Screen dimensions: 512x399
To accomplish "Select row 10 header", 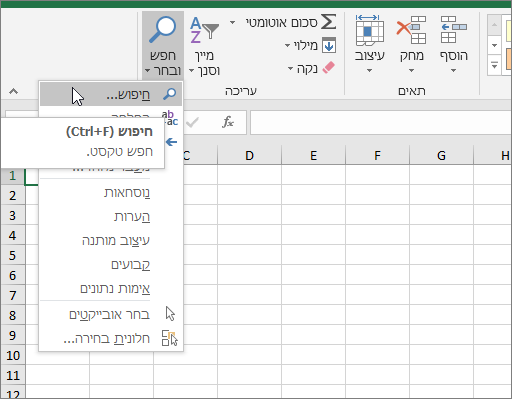I will click(13, 355).
